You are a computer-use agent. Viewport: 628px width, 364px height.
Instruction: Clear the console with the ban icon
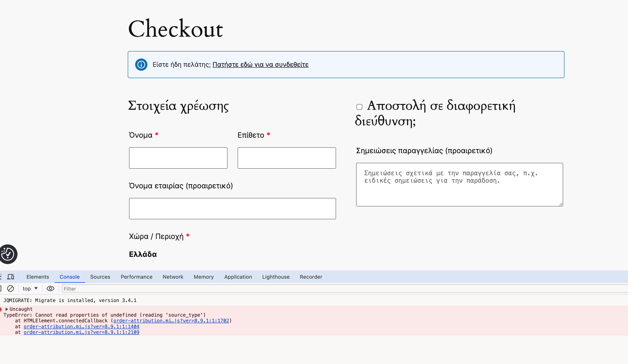click(x=10, y=288)
